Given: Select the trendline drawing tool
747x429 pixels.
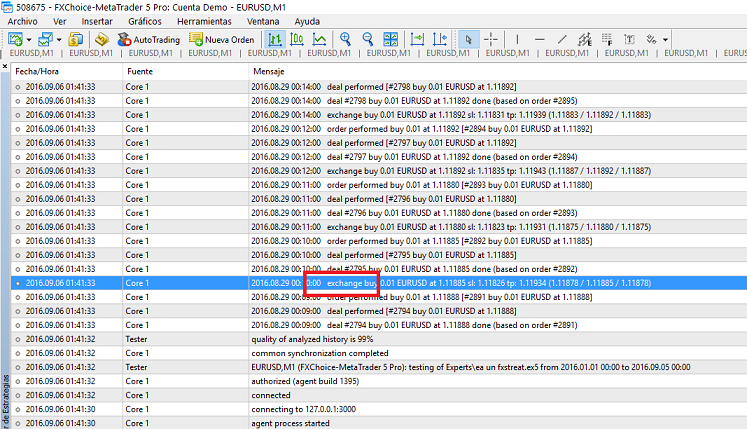Looking at the screenshot, I should (563, 39).
